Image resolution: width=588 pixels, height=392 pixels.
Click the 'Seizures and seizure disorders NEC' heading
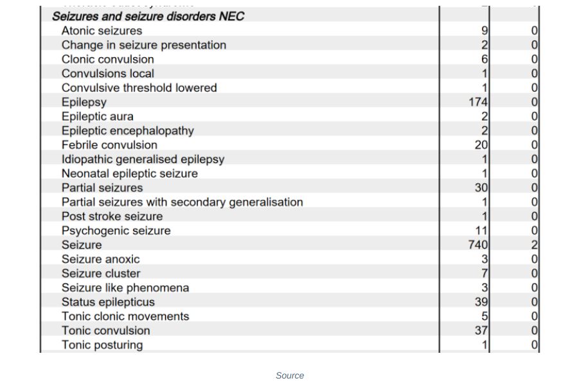(x=148, y=16)
